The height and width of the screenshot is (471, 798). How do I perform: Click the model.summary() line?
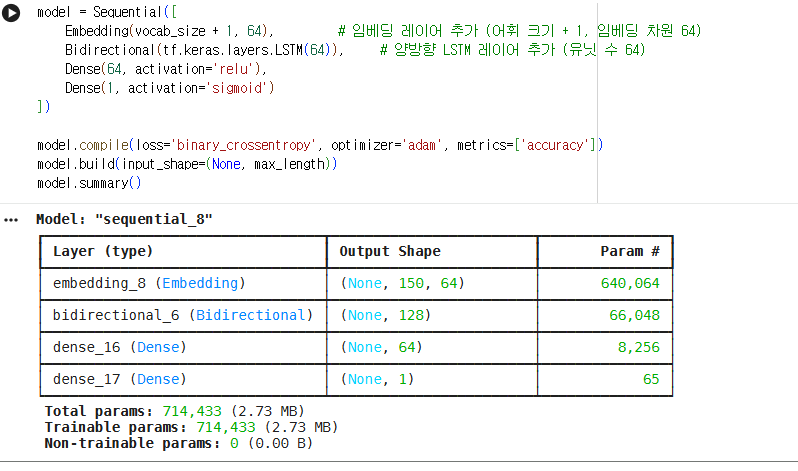[x=89, y=183]
